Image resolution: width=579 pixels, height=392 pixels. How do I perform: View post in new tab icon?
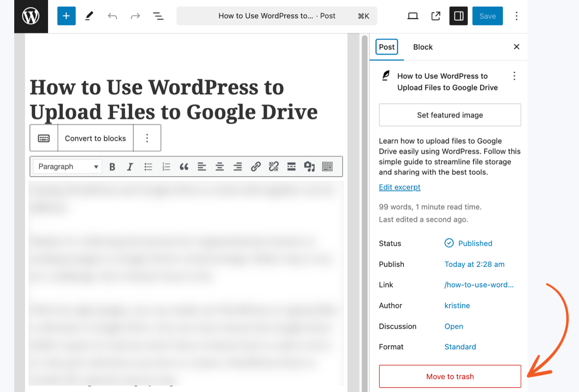click(436, 16)
